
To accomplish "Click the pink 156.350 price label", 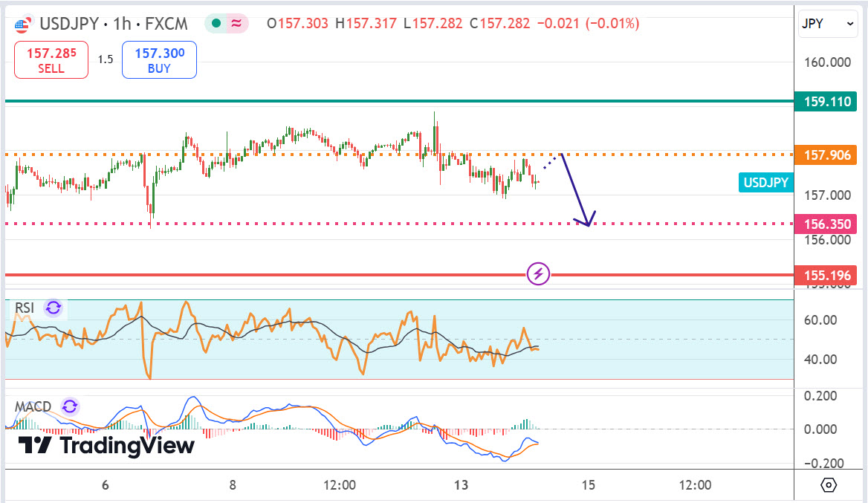I will [x=825, y=224].
